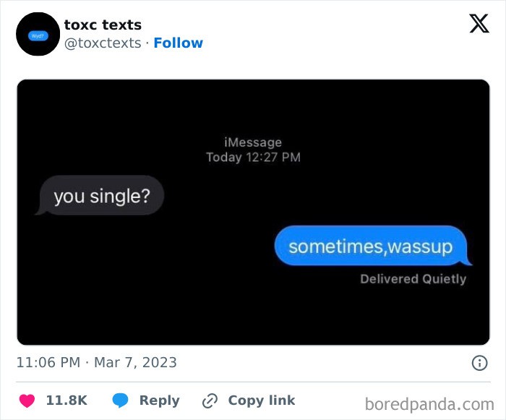506x420 pixels.
Task: Open the tweet info circle icon
Action: point(479,363)
